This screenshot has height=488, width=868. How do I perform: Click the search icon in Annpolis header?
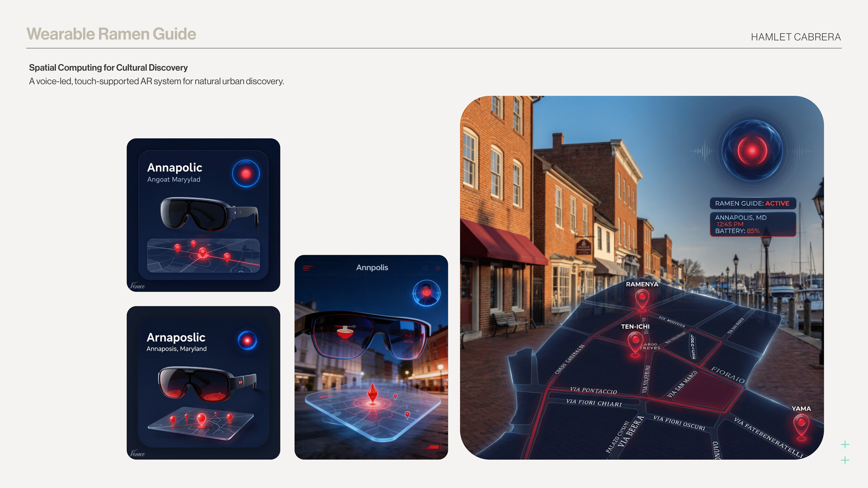point(425,268)
